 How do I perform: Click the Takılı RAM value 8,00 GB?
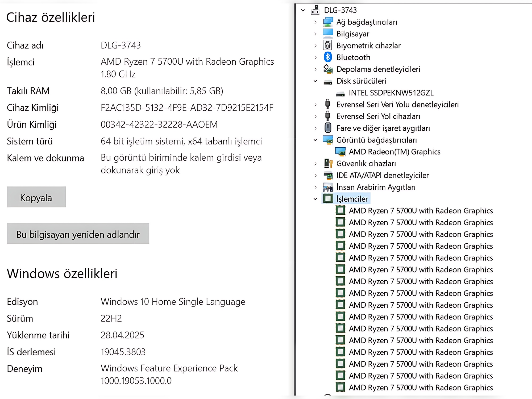point(162,91)
